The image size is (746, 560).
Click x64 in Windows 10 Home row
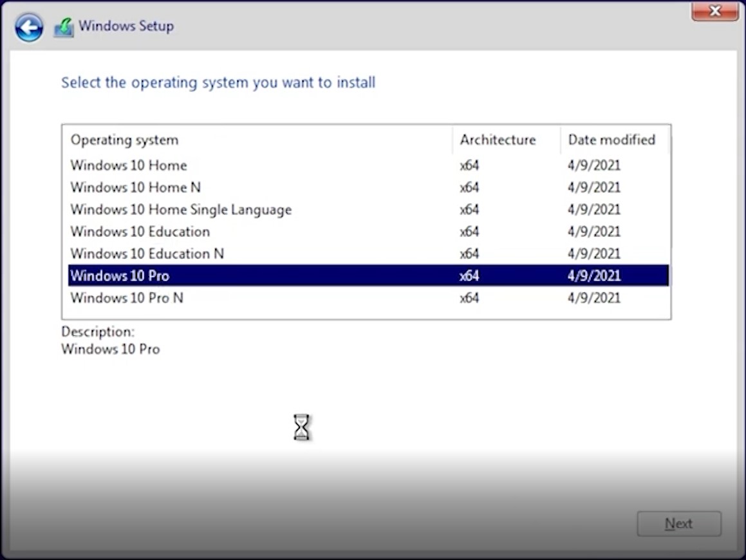[x=469, y=165]
